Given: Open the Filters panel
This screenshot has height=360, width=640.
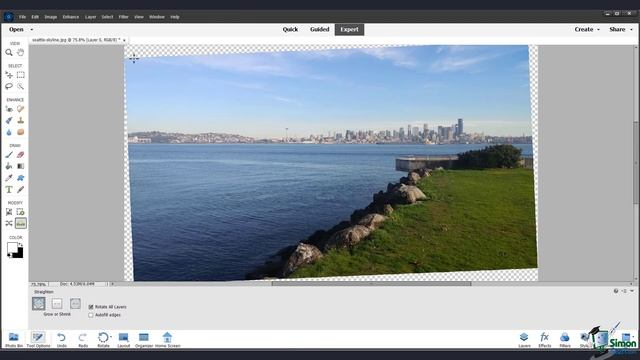Looking at the screenshot, I should 565,340.
